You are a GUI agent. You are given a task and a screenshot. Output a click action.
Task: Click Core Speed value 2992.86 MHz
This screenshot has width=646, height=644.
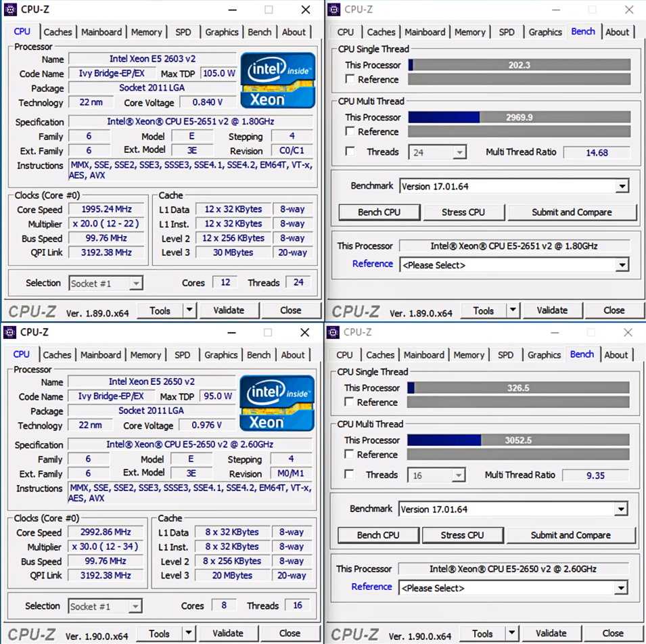(x=106, y=532)
